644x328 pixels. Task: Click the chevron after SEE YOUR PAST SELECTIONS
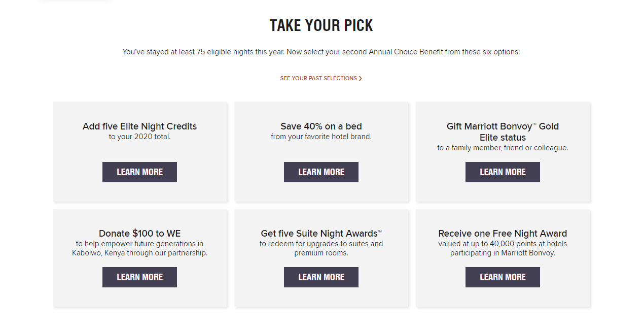[361, 78]
